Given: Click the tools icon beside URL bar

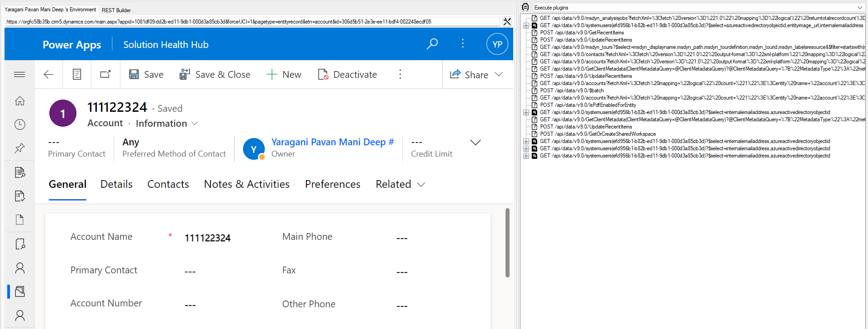Looking at the screenshot, I should point(507,21).
